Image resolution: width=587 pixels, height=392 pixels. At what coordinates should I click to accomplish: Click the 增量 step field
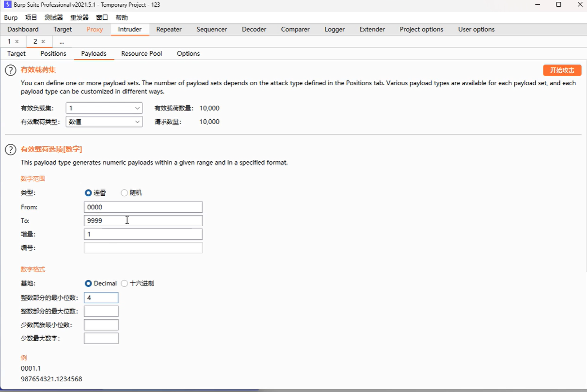(143, 234)
